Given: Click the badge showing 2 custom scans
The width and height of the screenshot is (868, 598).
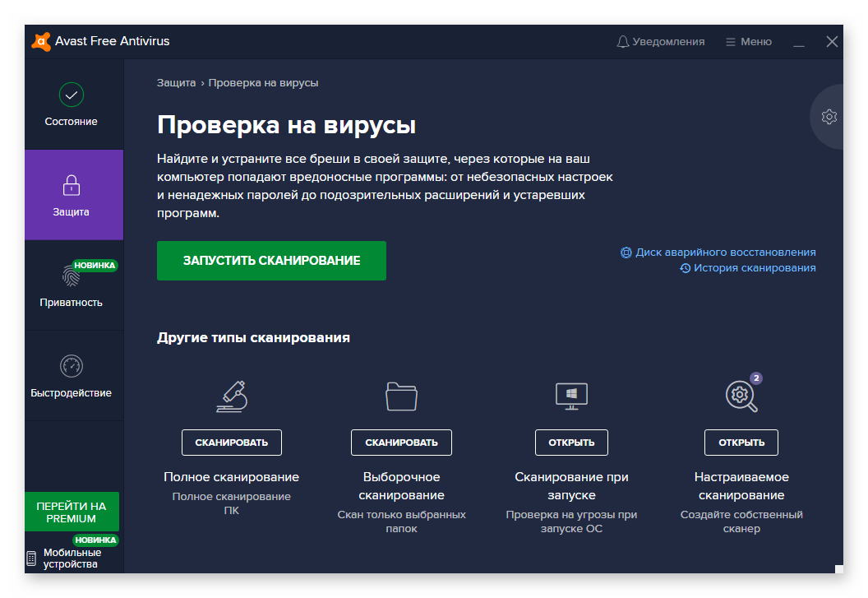Looking at the screenshot, I should [756, 378].
